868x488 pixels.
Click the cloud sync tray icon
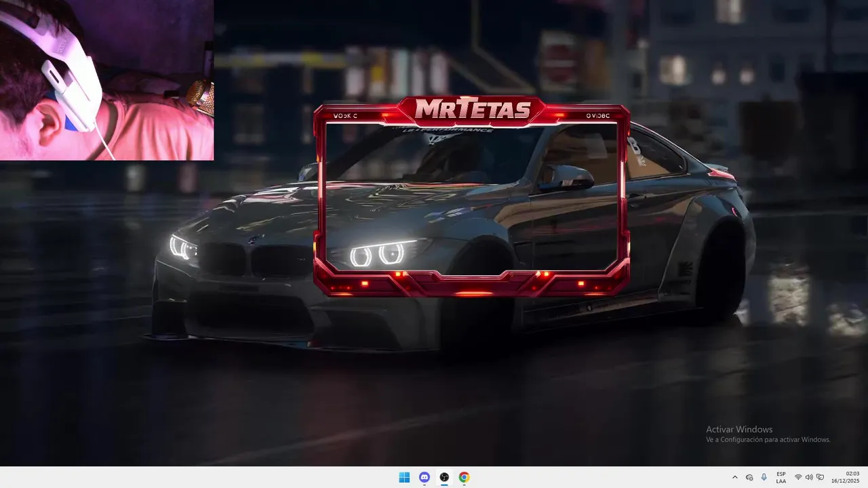point(749,477)
